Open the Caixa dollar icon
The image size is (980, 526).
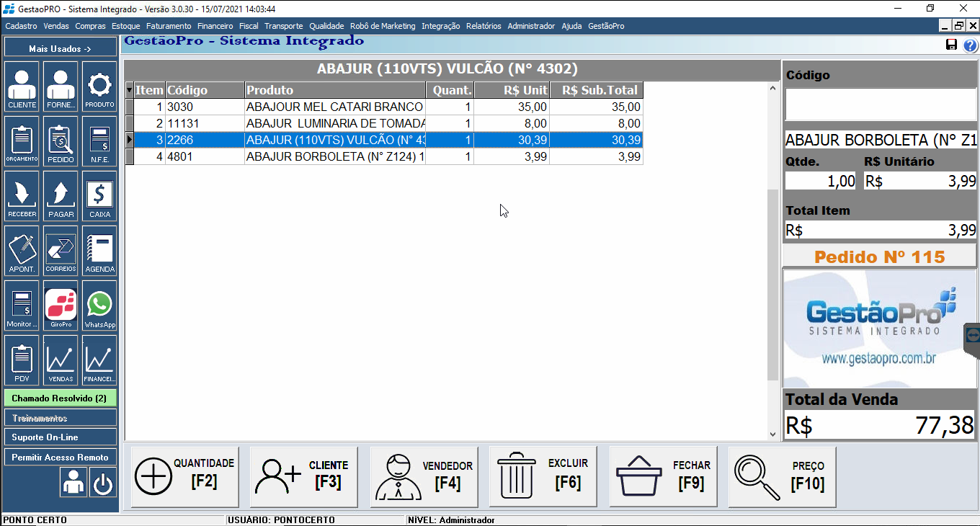point(99,197)
